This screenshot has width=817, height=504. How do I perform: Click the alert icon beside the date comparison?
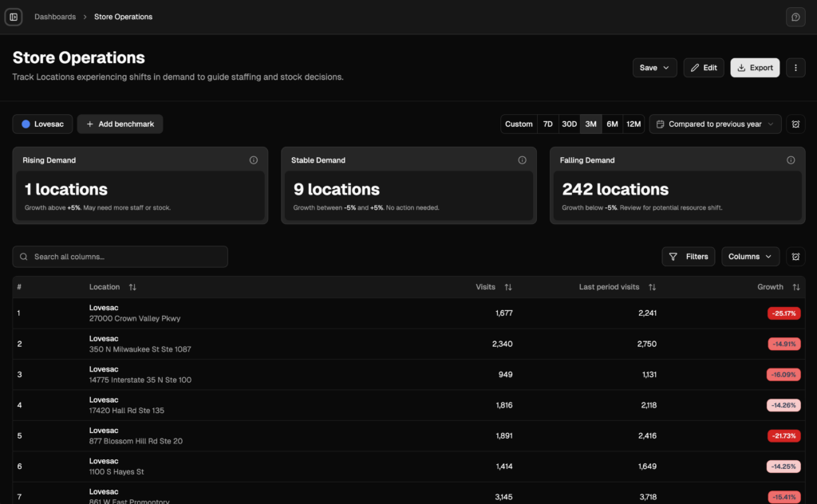(x=795, y=124)
